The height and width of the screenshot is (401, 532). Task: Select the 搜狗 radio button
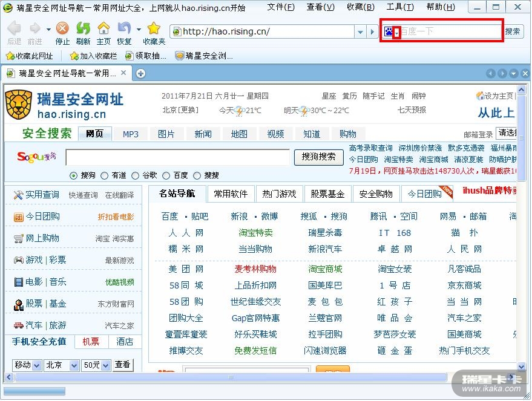coord(73,175)
